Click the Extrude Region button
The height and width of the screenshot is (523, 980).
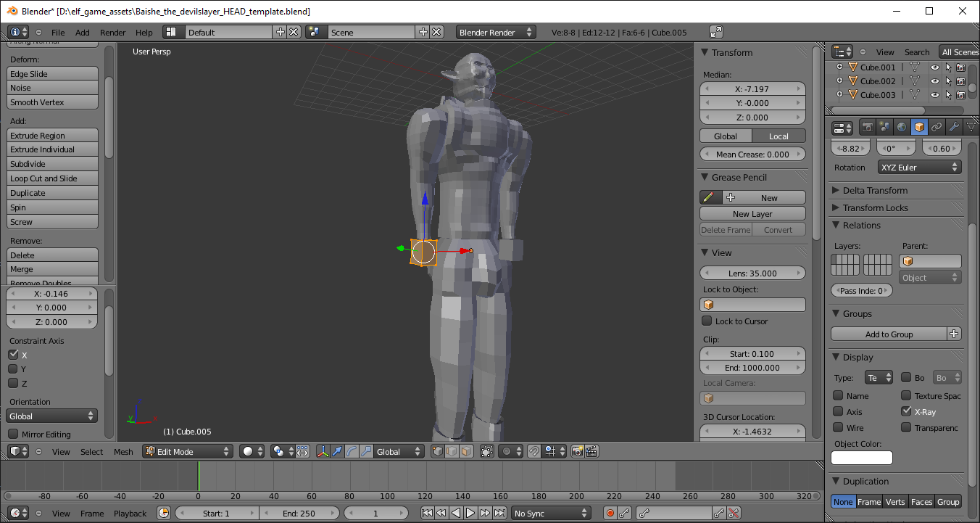pyautogui.click(x=52, y=136)
